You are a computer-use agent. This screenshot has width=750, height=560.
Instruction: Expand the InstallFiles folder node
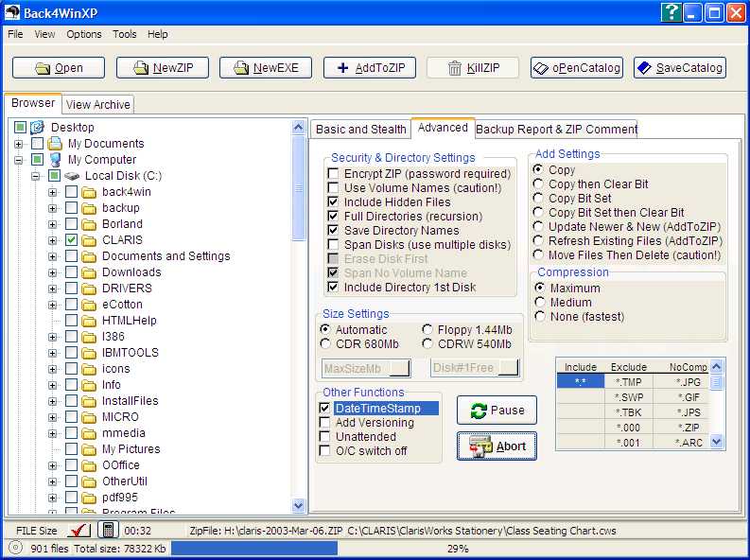point(53,402)
